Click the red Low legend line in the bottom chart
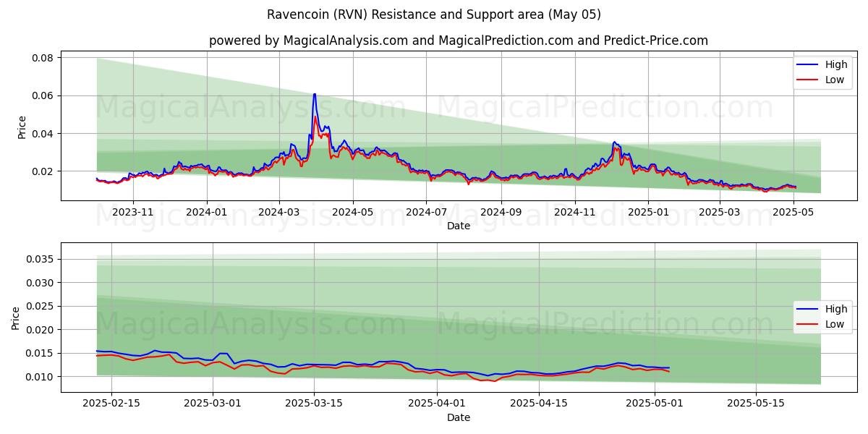 (809, 324)
